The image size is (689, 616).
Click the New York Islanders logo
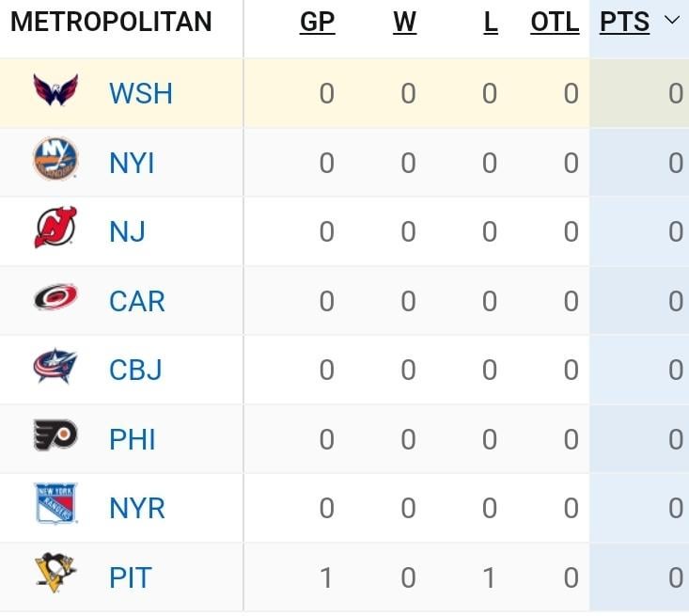[55, 160]
